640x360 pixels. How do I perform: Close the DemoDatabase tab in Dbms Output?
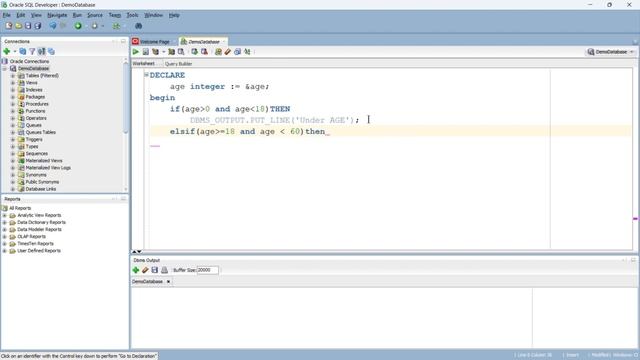pyautogui.click(x=168, y=282)
